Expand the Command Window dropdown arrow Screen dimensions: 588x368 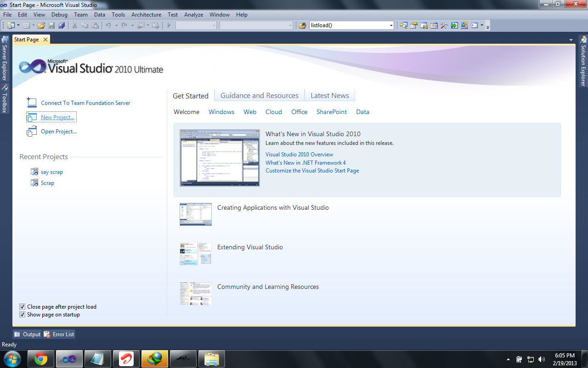pyautogui.click(x=482, y=25)
